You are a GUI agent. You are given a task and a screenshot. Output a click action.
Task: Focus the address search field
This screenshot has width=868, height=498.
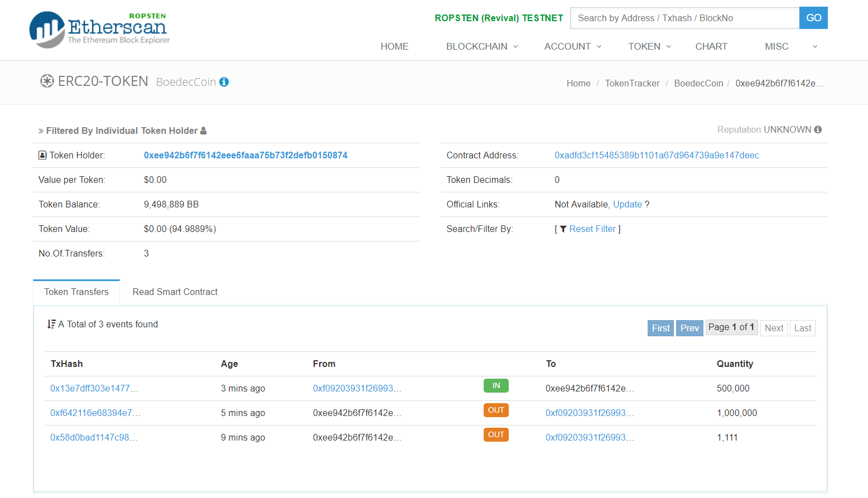(x=684, y=18)
